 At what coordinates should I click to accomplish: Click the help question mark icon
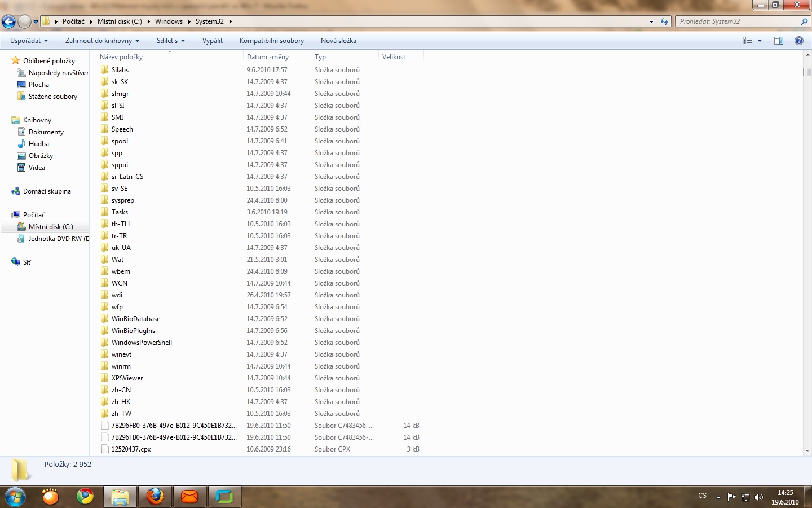(x=798, y=41)
